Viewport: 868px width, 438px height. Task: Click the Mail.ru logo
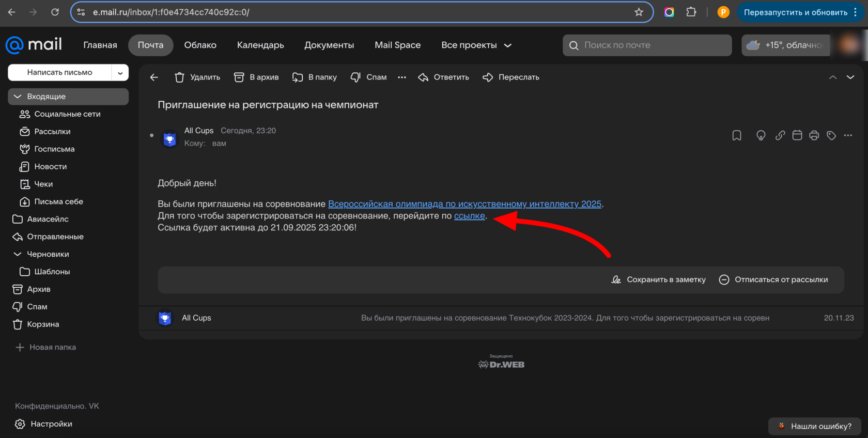click(x=34, y=45)
